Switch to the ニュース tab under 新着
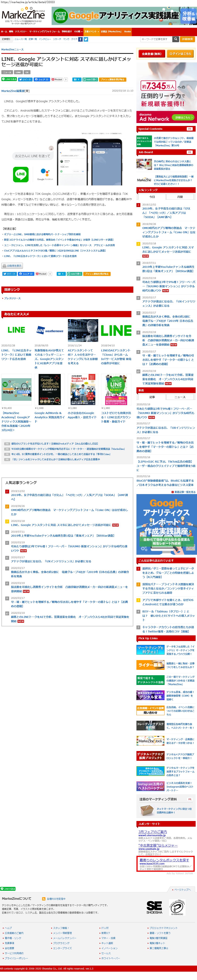The width and height of the screenshot is (197, 980). (180, 397)
